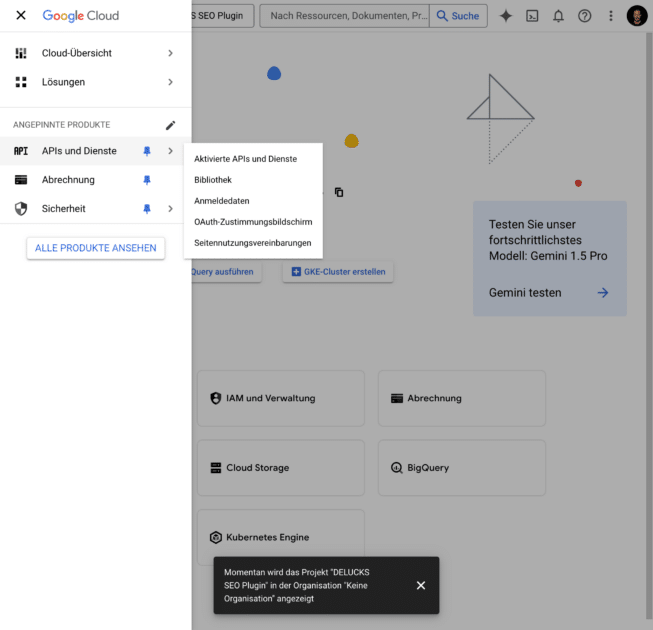Viewport: 653px width, 630px height.
Task: Select OAuth-Zustimmungsbildschirm menu entry
Action: [253, 222]
